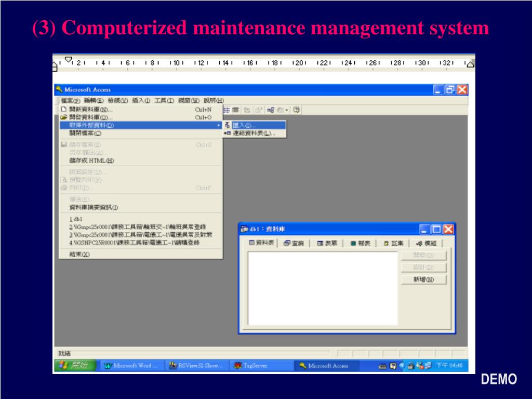The height and width of the screenshot is (399, 532).
Task: Click the new database page icon in menu
Action: [63, 109]
